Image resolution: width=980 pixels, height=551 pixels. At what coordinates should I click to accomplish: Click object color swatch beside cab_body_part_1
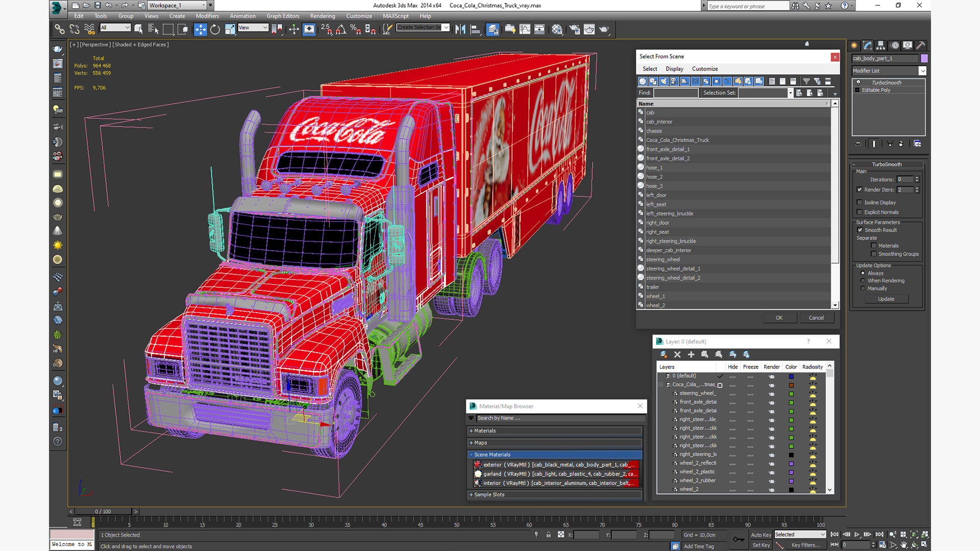pyautogui.click(x=924, y=59)
